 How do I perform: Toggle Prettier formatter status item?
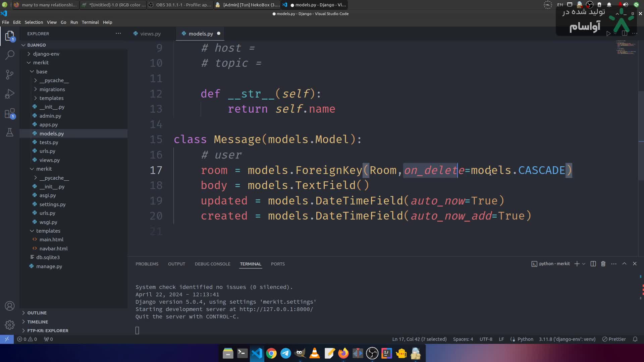click(x=614, y=339)
